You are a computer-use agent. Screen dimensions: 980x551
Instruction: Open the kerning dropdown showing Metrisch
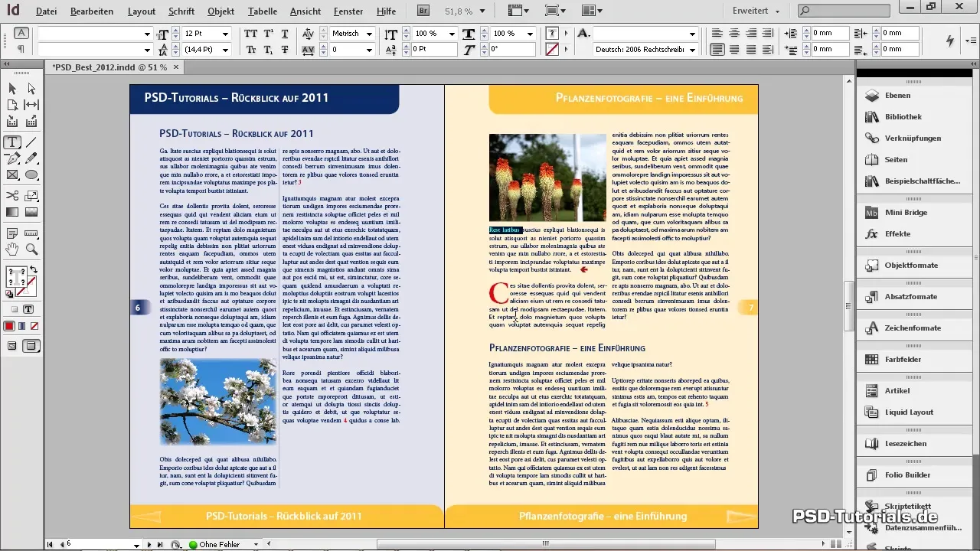368,34
